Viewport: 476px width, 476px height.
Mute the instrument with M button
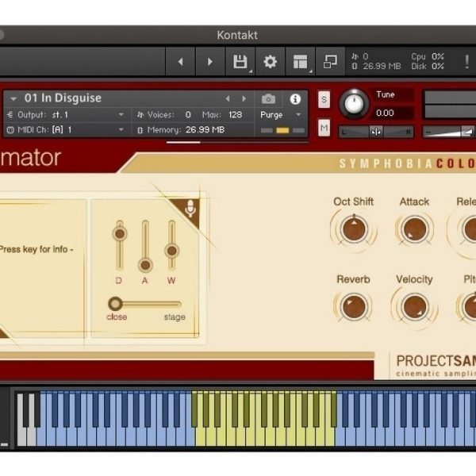324,128
